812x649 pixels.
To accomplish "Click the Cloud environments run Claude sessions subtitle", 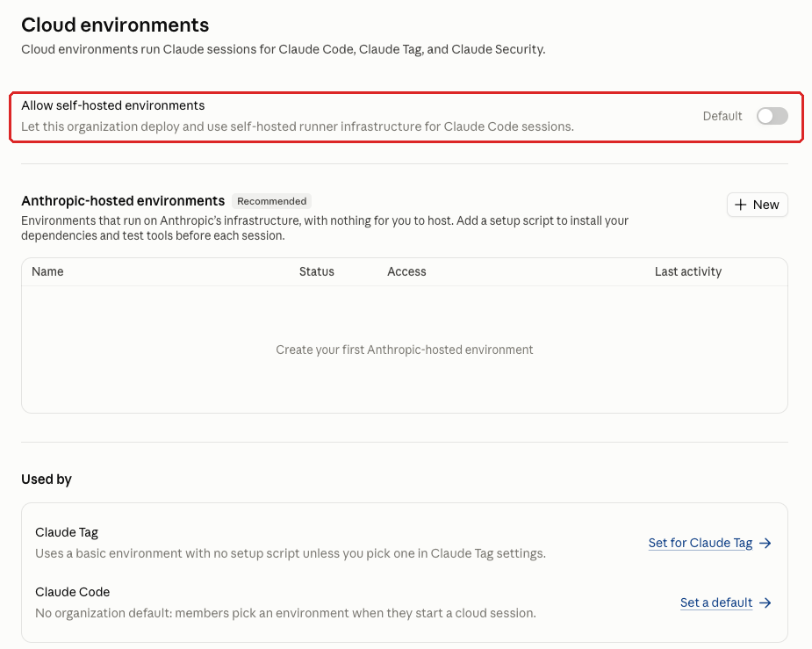I will 284,50.
